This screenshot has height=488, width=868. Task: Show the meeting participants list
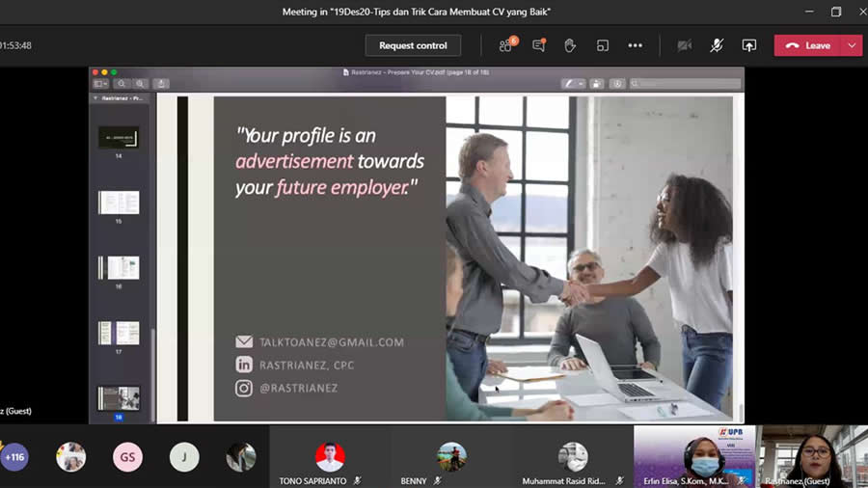(x=506, y=45)
